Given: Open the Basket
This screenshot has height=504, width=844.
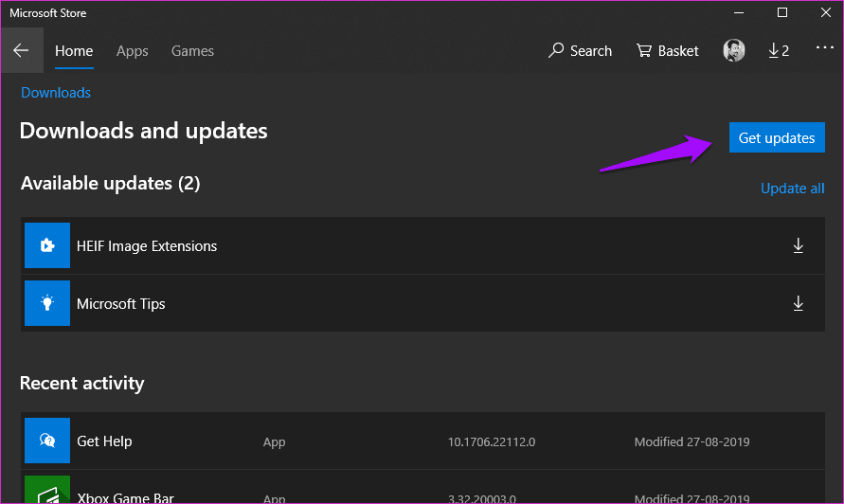Looking at the screenshot, I should point(668,50).
